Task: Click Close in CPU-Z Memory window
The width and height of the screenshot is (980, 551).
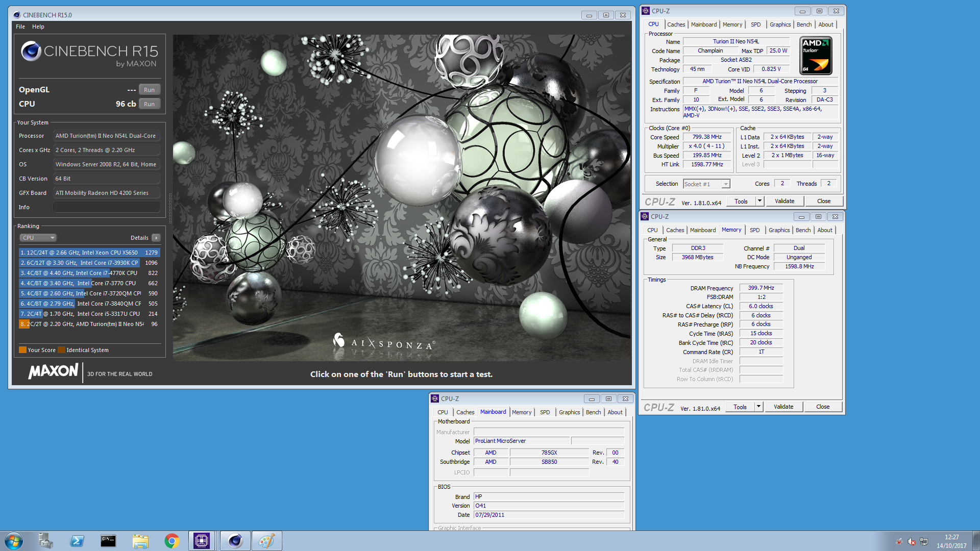Action: coord(823,407)
